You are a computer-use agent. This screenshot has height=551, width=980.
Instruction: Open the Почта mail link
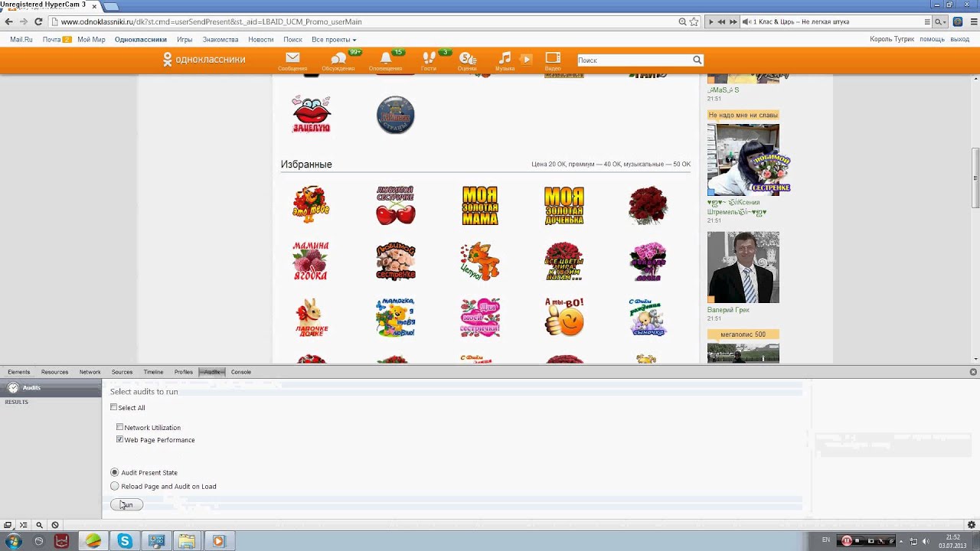pos(51,40)
